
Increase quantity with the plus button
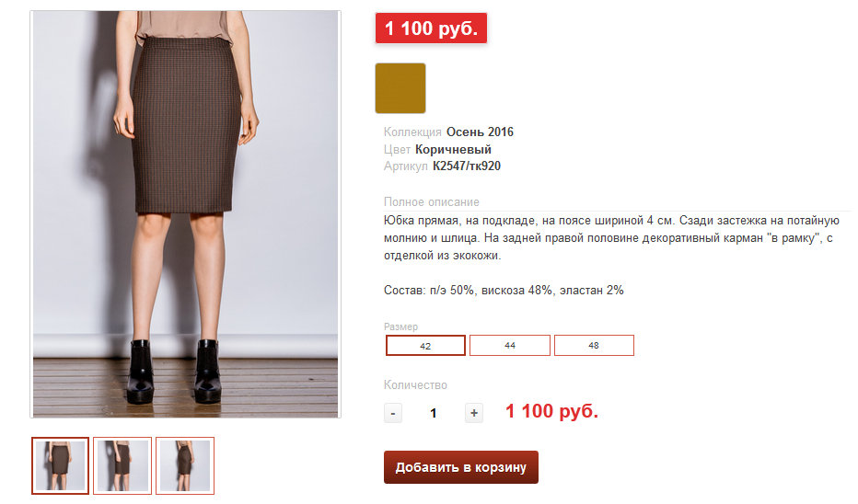474,413
